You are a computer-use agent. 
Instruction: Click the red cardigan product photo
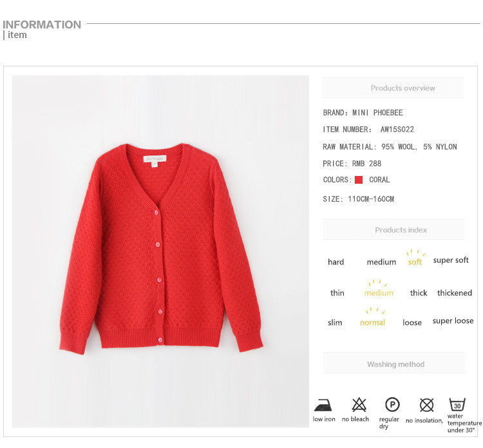(161, 251)
